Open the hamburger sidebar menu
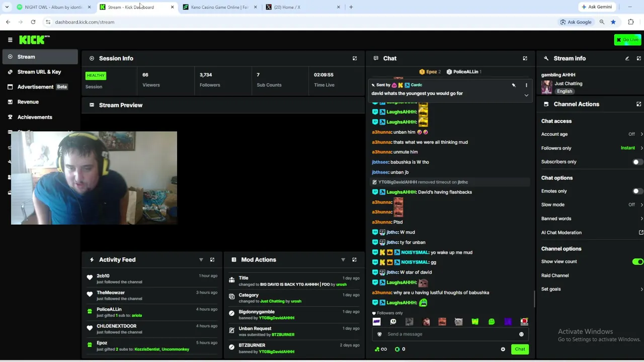The height and width of the screenshot is (362, 644). pos(10,40)
